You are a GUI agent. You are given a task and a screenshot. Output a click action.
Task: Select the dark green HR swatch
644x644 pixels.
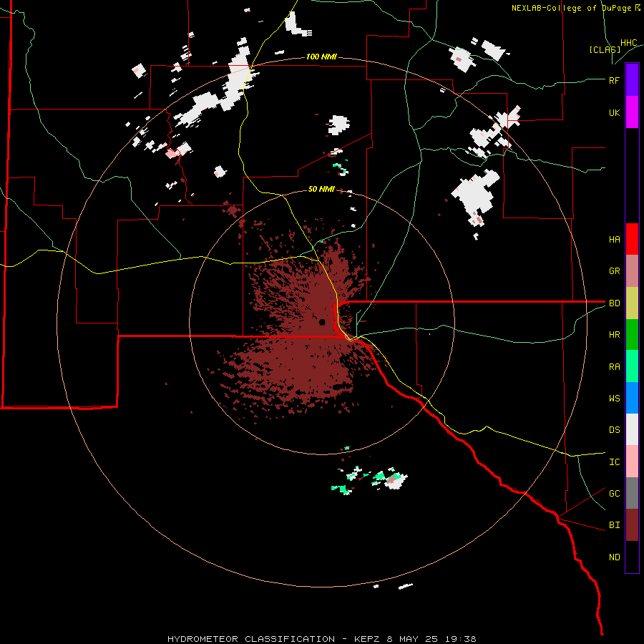point(632,335)
